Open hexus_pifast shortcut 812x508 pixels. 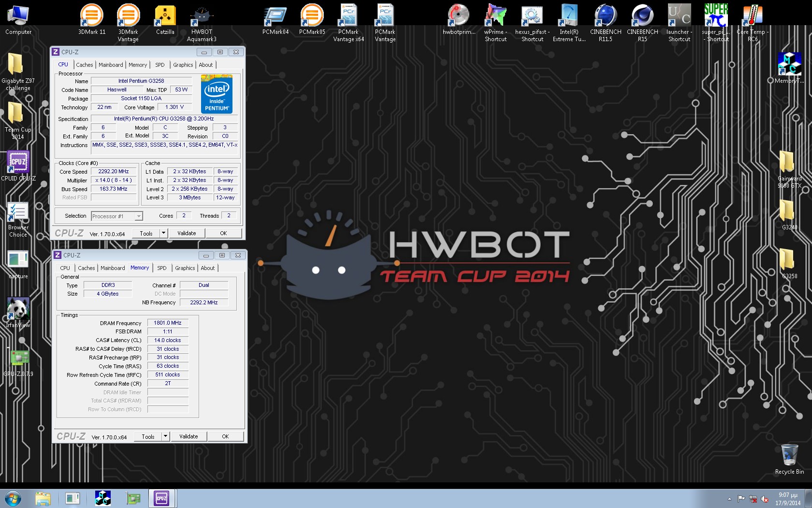point(532,23)
